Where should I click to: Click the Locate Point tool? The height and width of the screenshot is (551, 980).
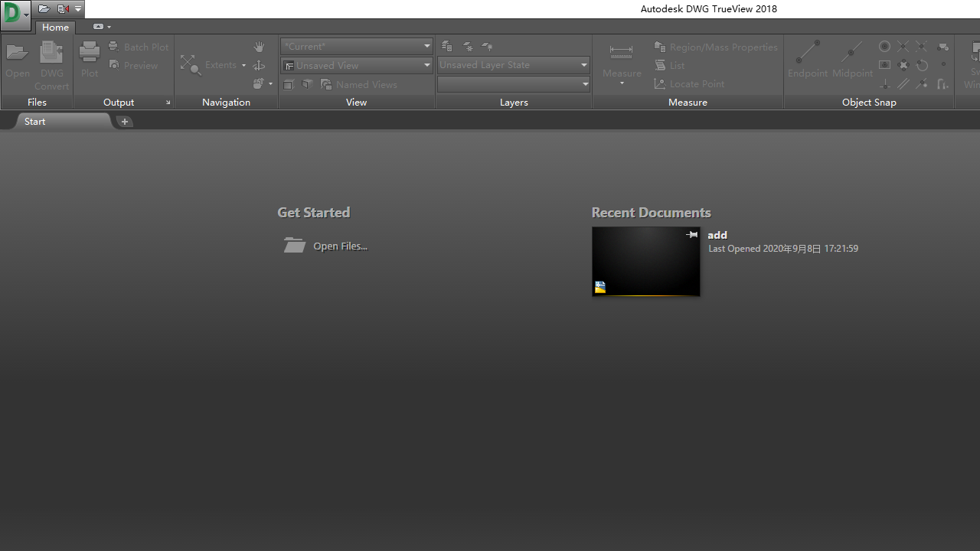coord(689,84)
